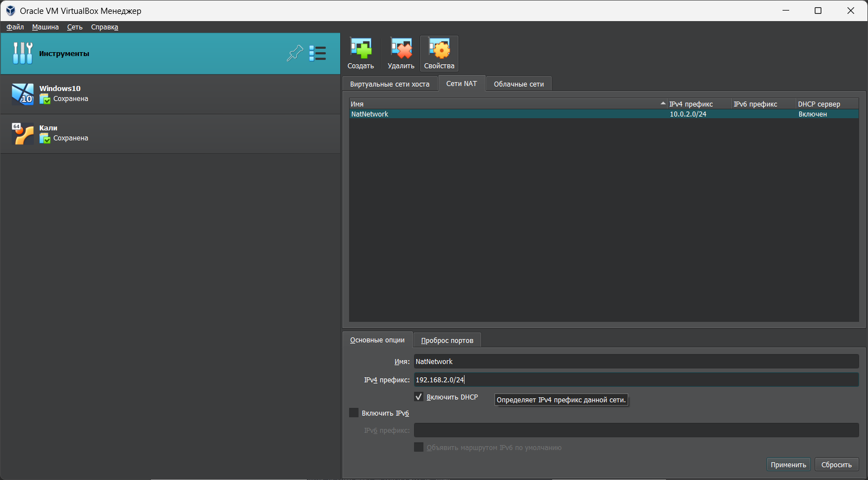Sort by IPv6 префикс column header
868x480 pixels.
coord(764,104)
